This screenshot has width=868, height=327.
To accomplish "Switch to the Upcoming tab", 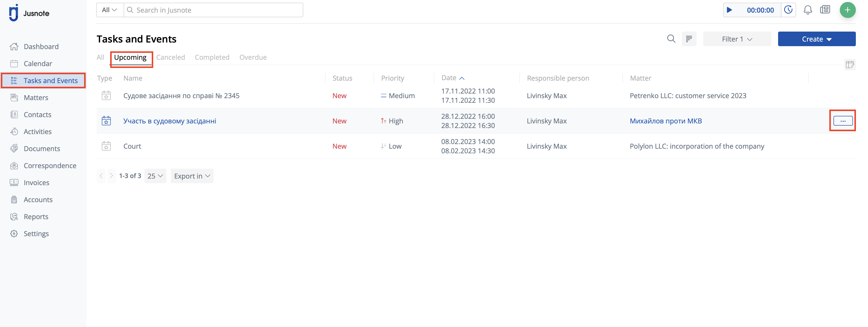I will pos(130,57).
